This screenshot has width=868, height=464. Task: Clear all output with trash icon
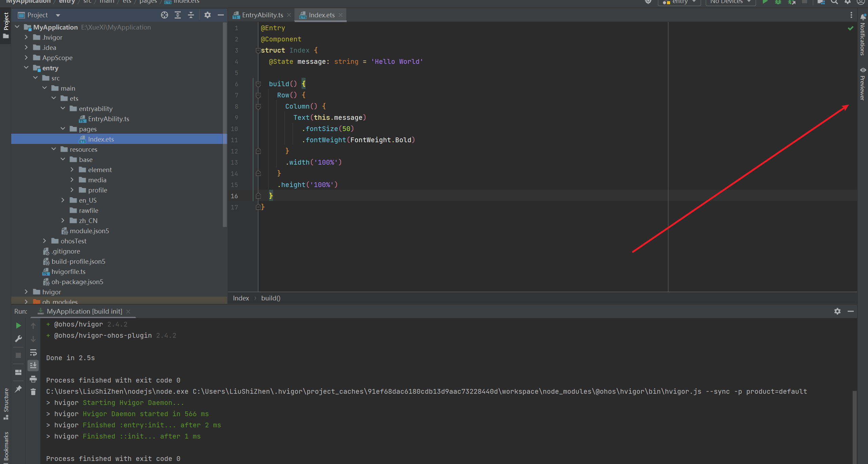[x=33, y=392]
